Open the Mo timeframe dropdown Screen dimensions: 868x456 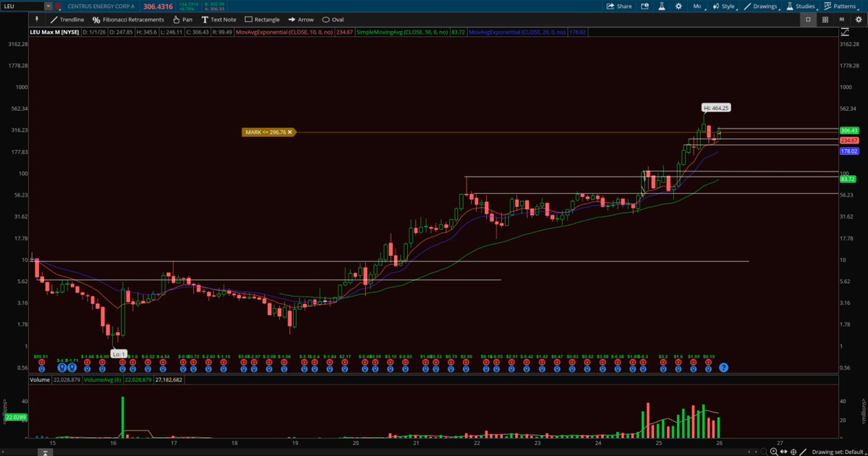tap(699, 6)
